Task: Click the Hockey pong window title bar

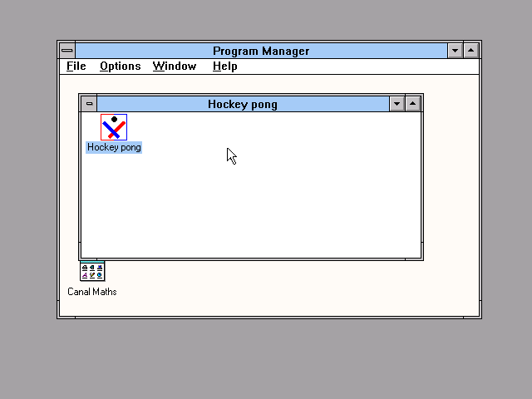Action: (242, 104)
